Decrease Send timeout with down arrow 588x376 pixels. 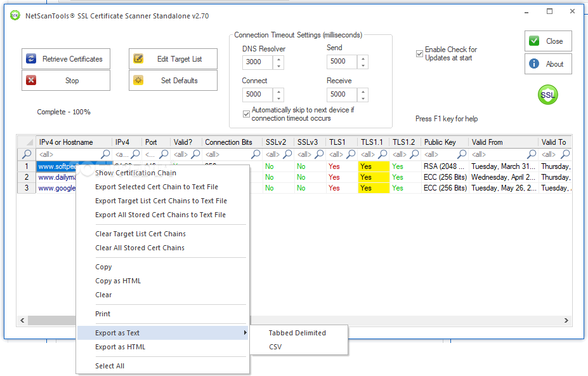363,65
